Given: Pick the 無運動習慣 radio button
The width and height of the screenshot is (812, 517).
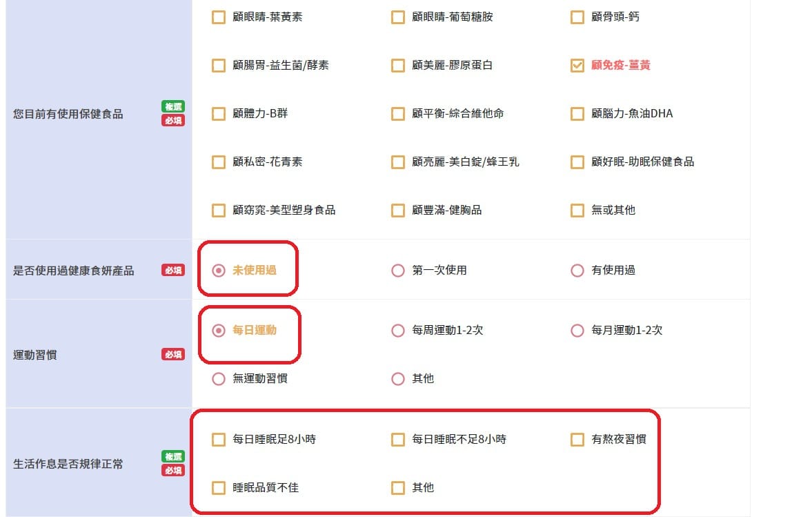Looking at the screenshot, I should coord(219,378).
